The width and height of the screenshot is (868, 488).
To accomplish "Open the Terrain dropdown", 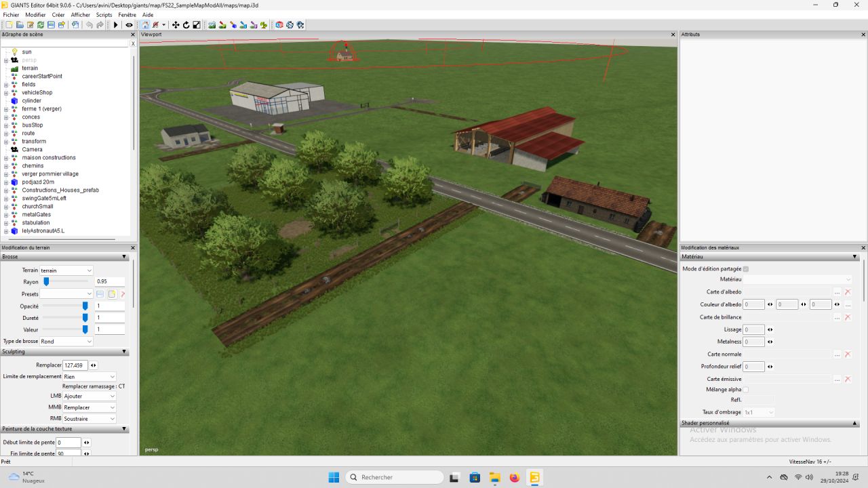I will 66,270.
